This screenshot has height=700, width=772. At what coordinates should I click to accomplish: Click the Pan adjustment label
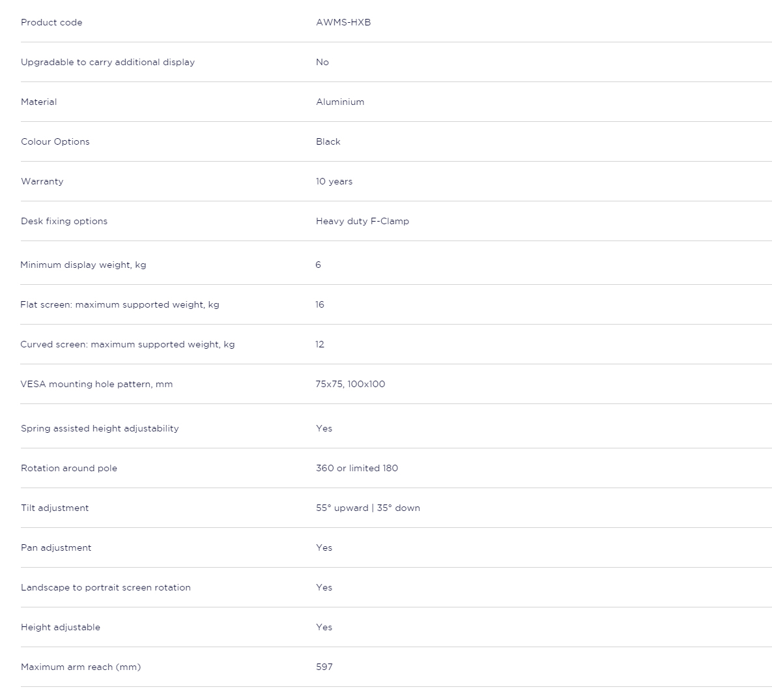(56, 547)
